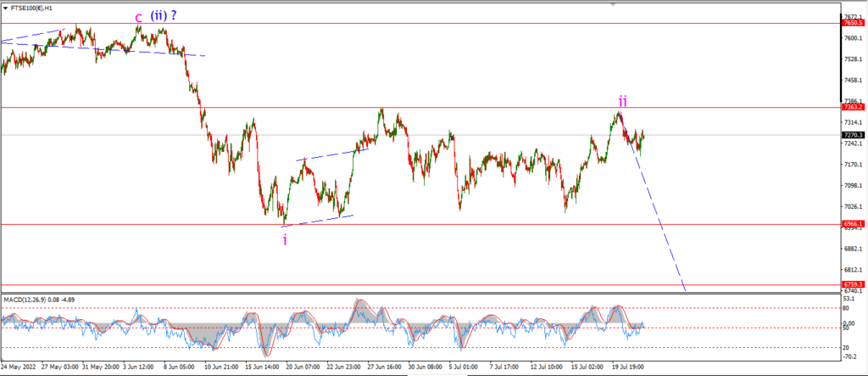
Task: Click the '5 Jul 01:00' date label
Action: pos(464,368)
